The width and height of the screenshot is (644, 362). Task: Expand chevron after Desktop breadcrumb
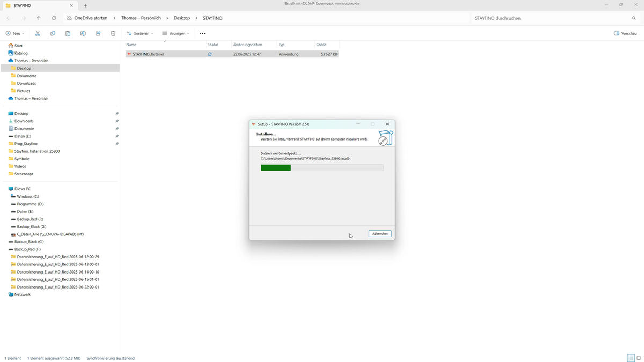[x=195, y=18]
